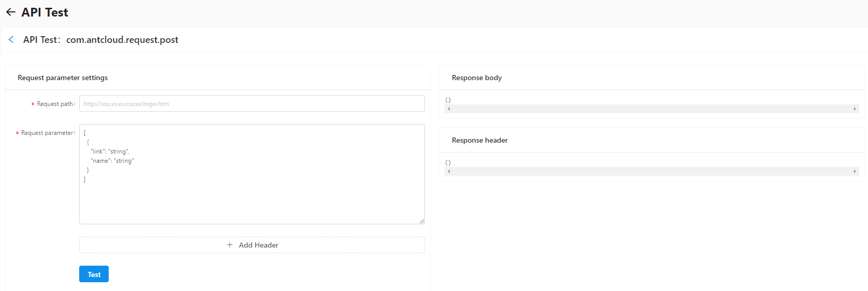Focus the Request path input field

[252, 104]
